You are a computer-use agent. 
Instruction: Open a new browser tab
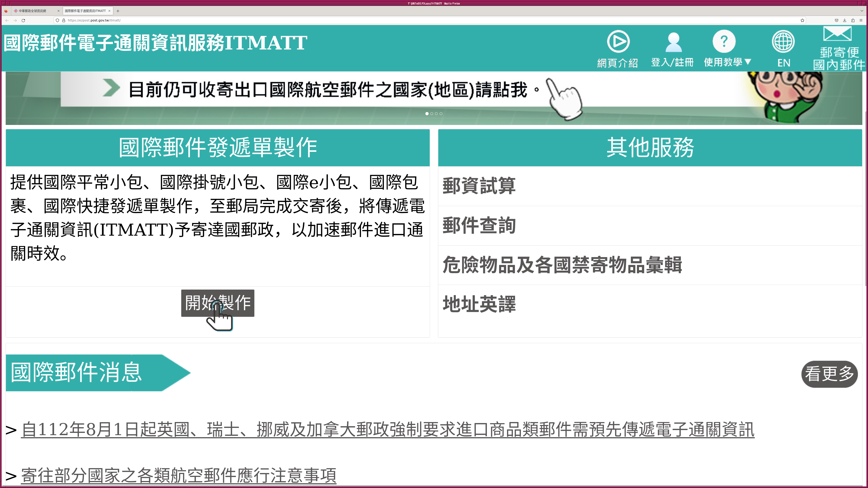click(118, 11)
